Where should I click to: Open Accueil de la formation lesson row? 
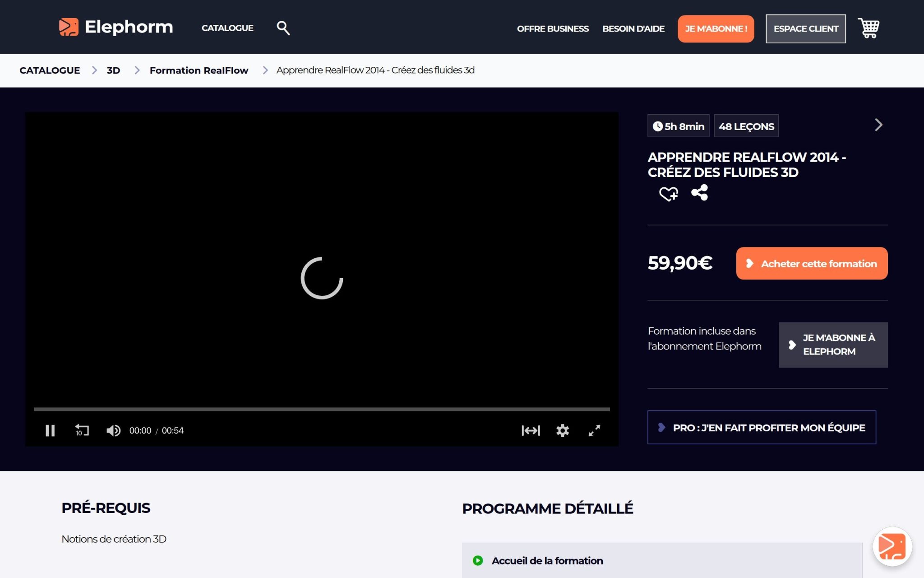(662, 560)
